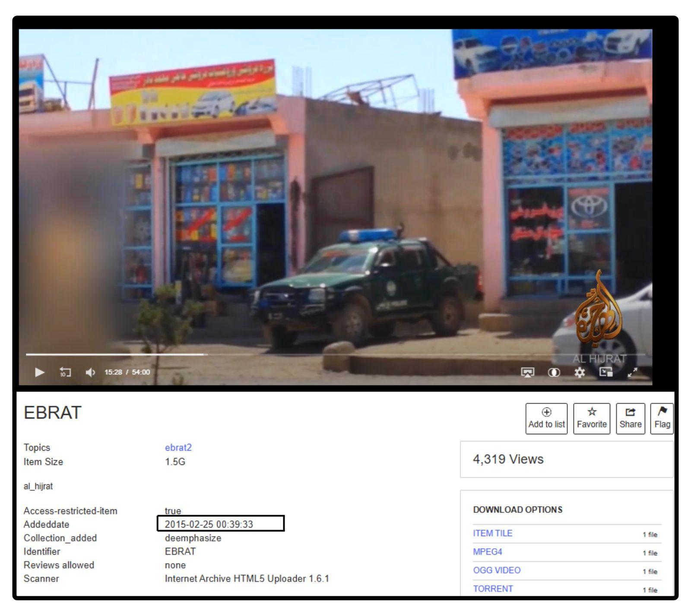Mute the video with the speaker icon
The image size is (691, 616).
(x=90, y=372)
